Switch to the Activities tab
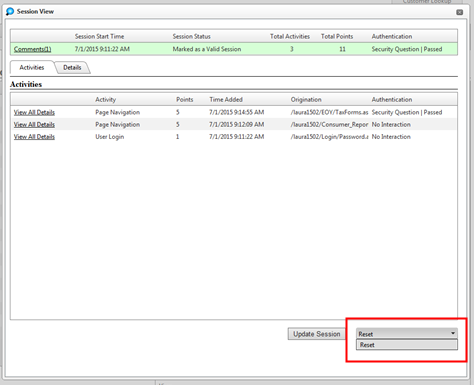This screenshot has width=474, height=385. (x=32, y=67)
